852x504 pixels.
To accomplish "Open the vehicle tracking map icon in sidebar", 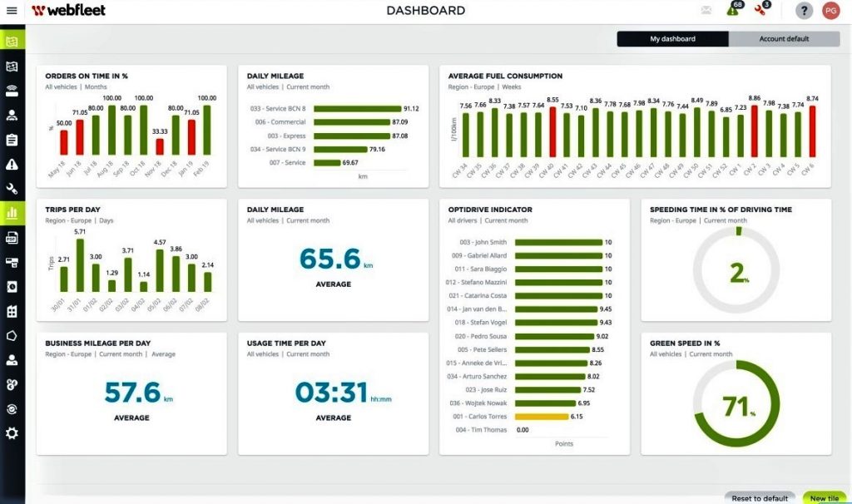I will tap(12, 65).
